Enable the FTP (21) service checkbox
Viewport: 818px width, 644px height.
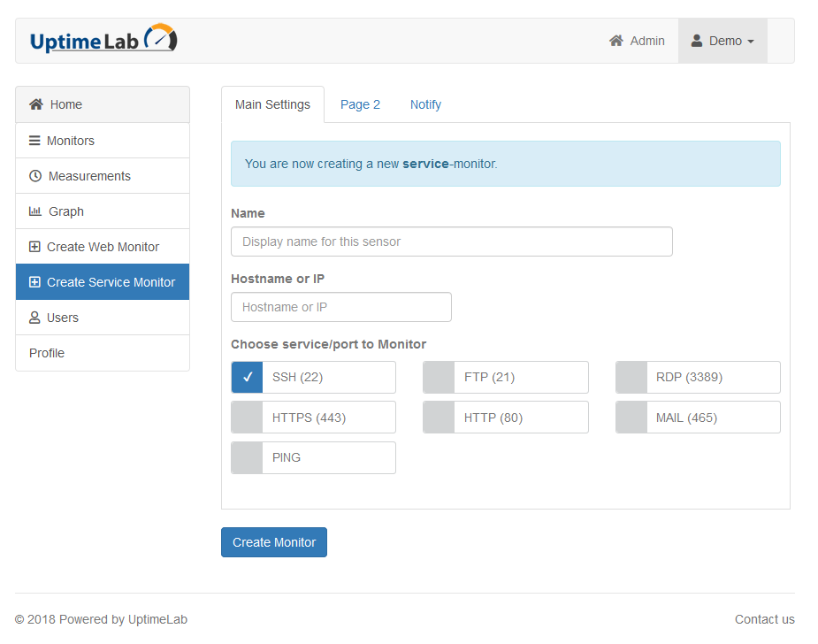pos(439,377)
